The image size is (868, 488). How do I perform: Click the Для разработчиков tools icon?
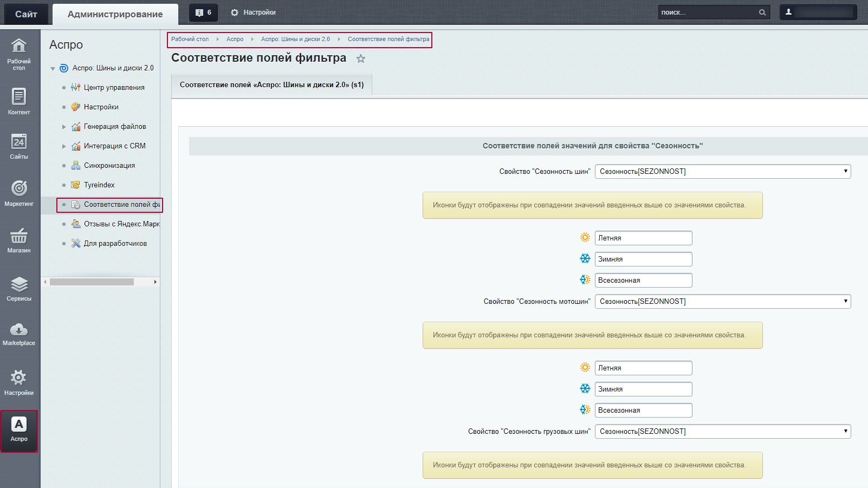(76, 243)
